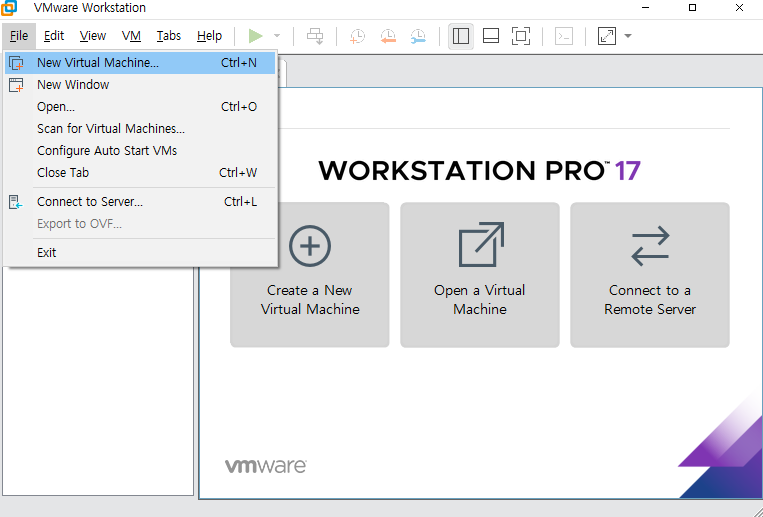
Task: Open the VM menu
Action: (131, 36)
